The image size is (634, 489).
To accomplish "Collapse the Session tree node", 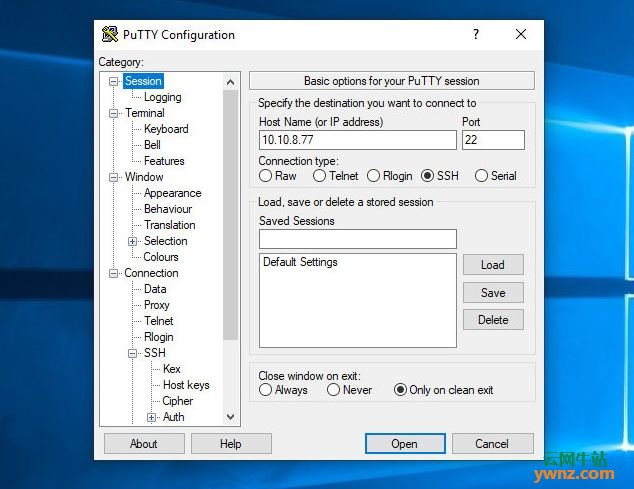I will click(x=114, y=82).
